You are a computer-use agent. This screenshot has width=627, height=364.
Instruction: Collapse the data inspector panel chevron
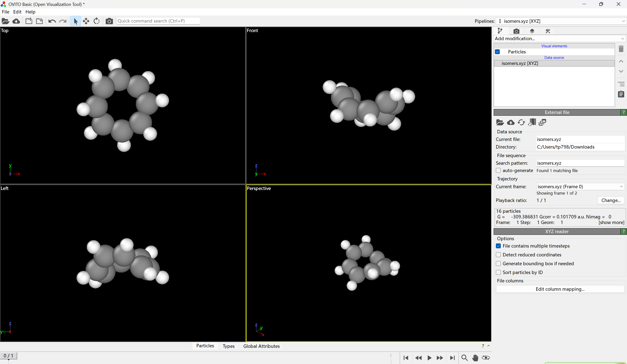click(489, 346)
